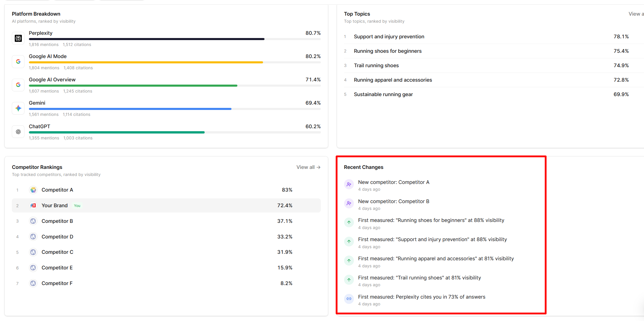Select the Running apparel and accessories topic row
Image resolution: width=644 pixels, height=321 pixels.
pyautogui.click(x=494, y=80)
